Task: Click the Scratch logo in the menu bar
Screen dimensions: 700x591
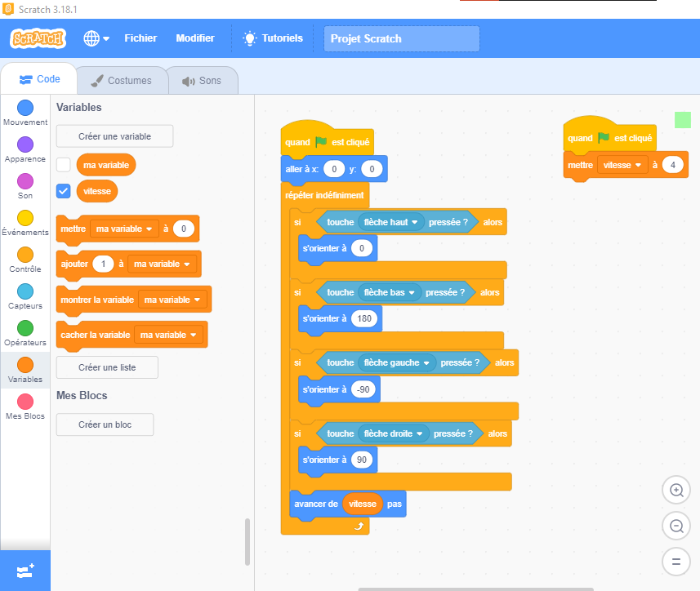Action: tap(38, 38)
